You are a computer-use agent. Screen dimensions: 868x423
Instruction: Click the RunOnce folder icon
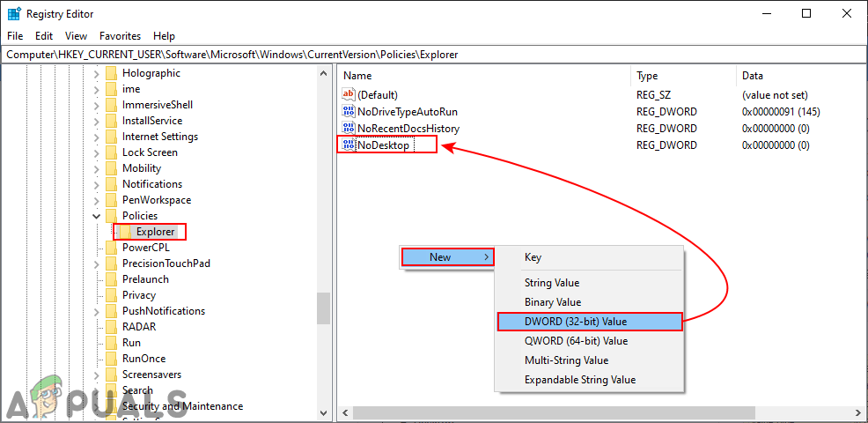112,359
